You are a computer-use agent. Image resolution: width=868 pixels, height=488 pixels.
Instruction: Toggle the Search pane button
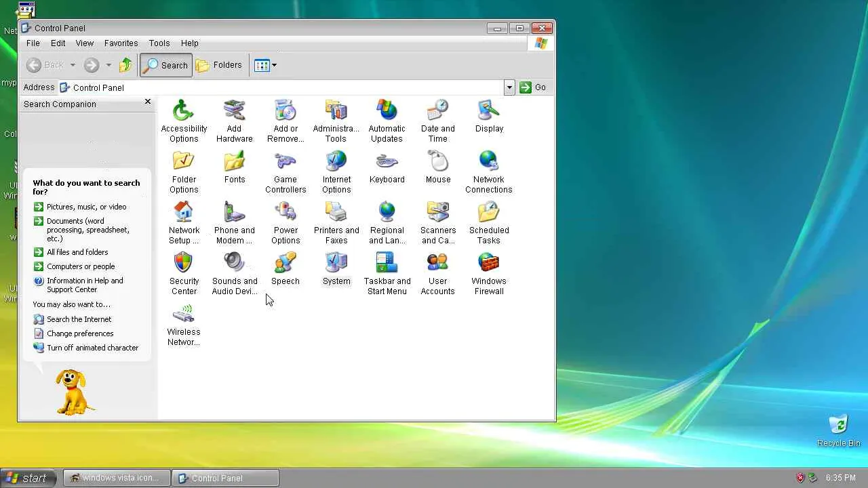coord(166,65)
